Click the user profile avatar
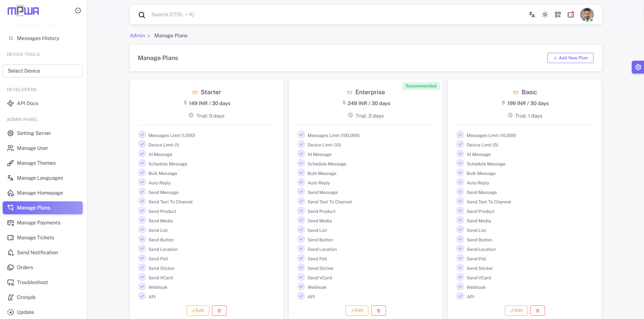 587,15
